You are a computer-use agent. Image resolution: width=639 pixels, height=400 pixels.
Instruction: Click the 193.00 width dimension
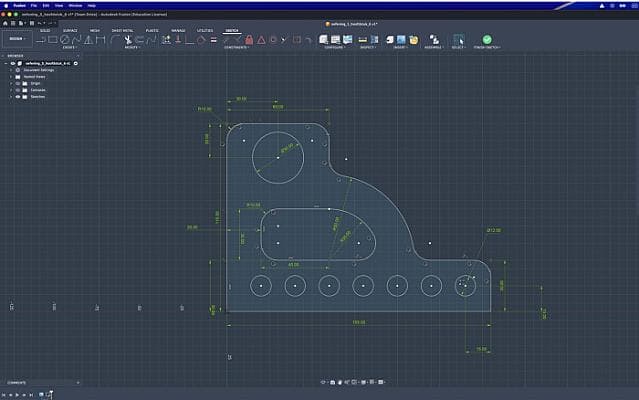(359, 322)
